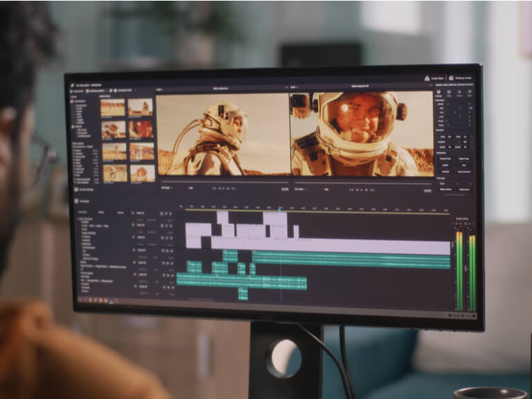532x399 pixels.
Task: Open the first tab icon in right settings panel
Action: coord(441,90)
